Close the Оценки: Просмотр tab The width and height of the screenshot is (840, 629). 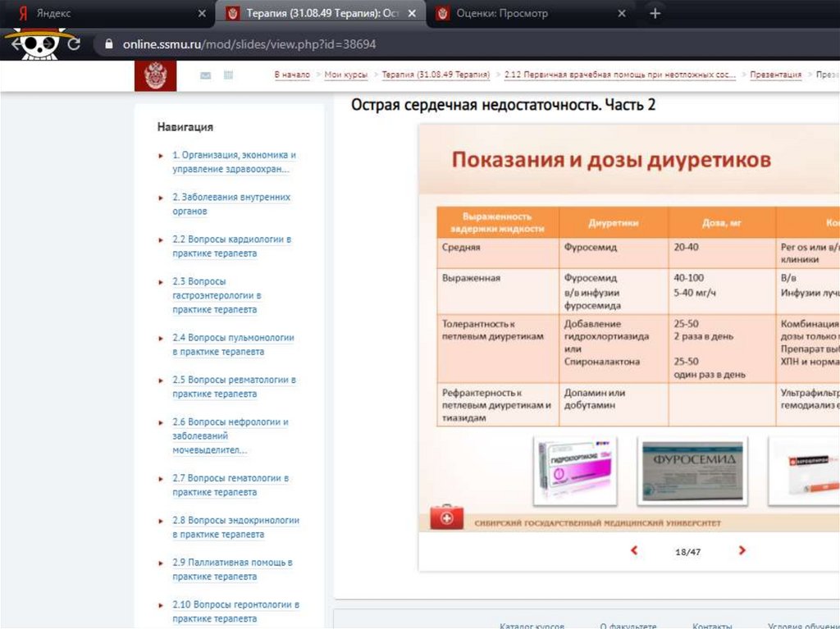[622, 14]
